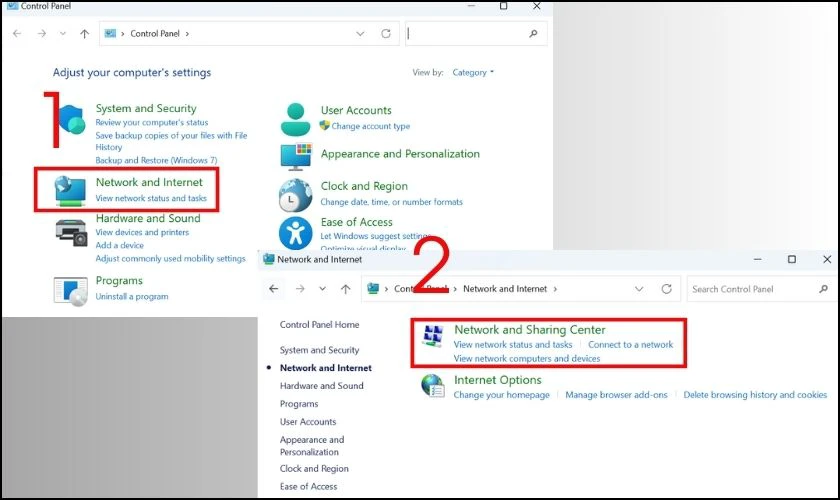Screen dimensions: 840x500
Task: Click the Appearance and Personalization monitor icon
Action: [x=296, y=156]
